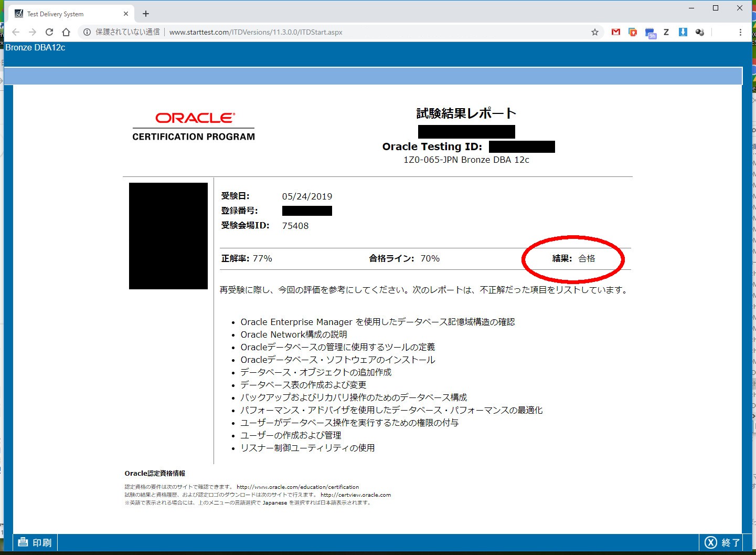Click the オブジェクトの追加作成 list item
Image resolution: width=756 pixels, height=555 pixels.
point(316,372)
